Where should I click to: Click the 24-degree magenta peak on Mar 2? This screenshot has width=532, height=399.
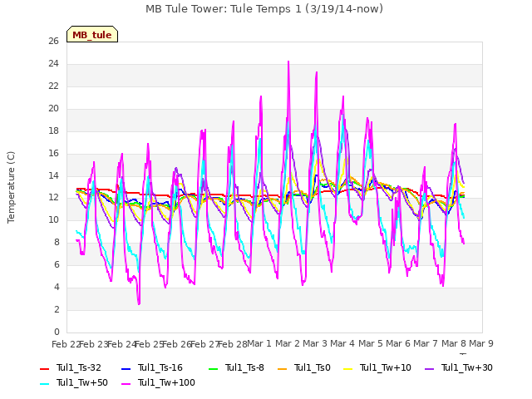288,62
